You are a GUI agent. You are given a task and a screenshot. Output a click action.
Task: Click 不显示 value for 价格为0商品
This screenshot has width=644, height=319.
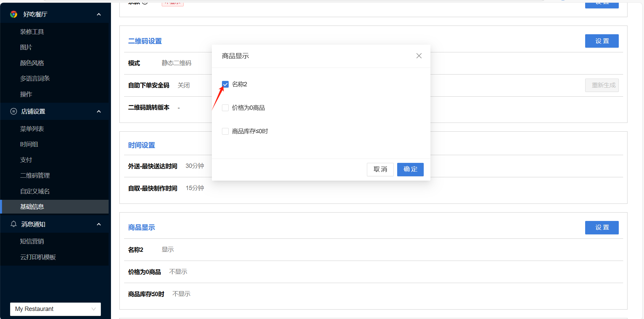[x=178, y=272]
